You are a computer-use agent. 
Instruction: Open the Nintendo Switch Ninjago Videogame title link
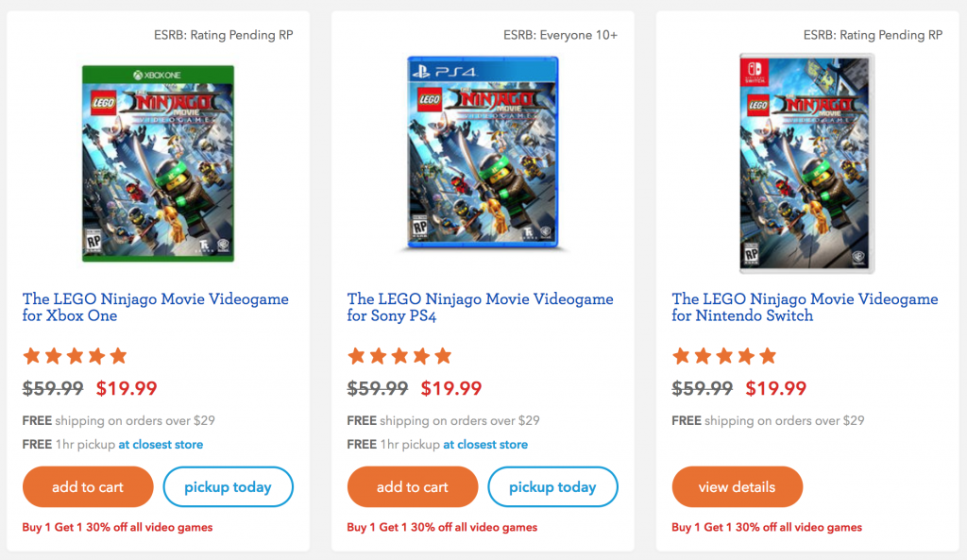805,307
